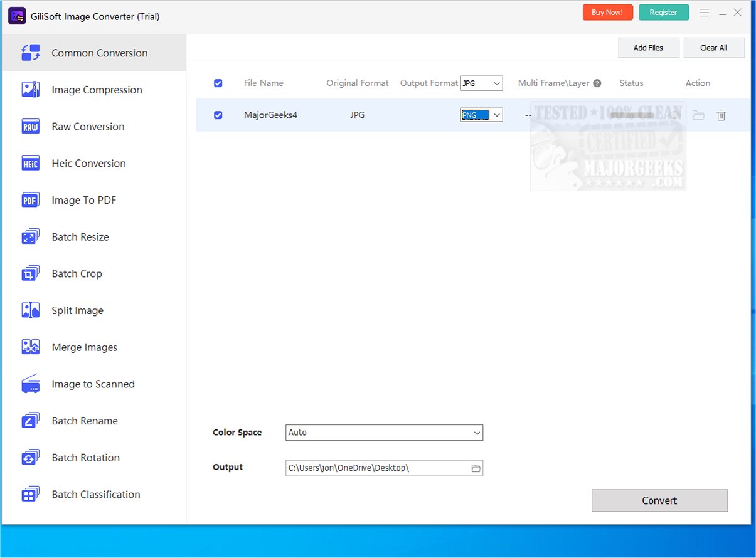The image size is (756, 558).
Task: Select Batch Rename label in sidebar
Action: click(x=85, y=421)
